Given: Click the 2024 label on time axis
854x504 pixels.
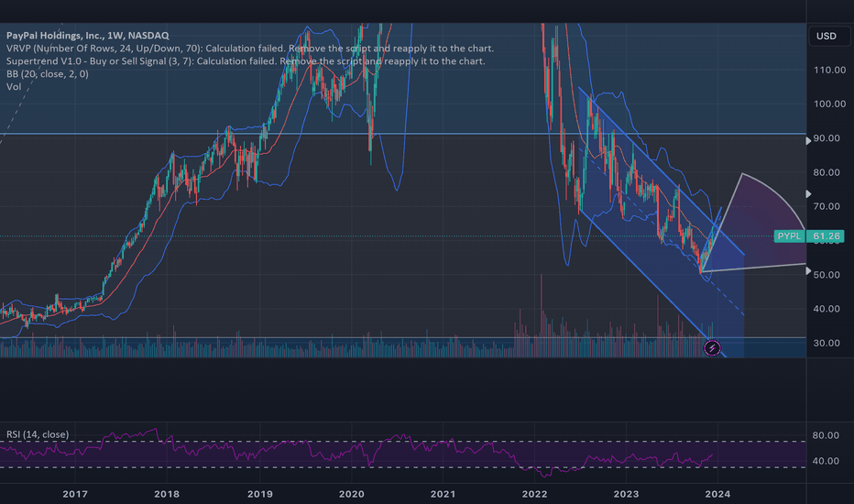Looking at the screenshot, I should coord(717,494).
